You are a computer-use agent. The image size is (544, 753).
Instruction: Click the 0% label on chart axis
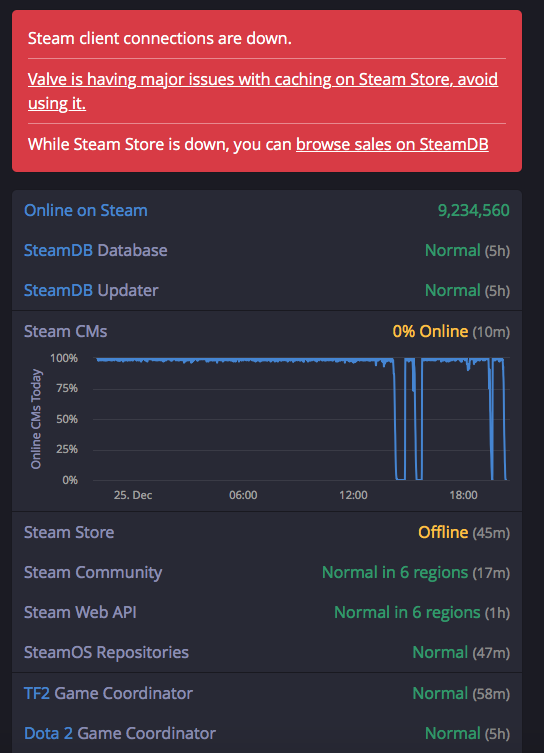pos(70,480)
